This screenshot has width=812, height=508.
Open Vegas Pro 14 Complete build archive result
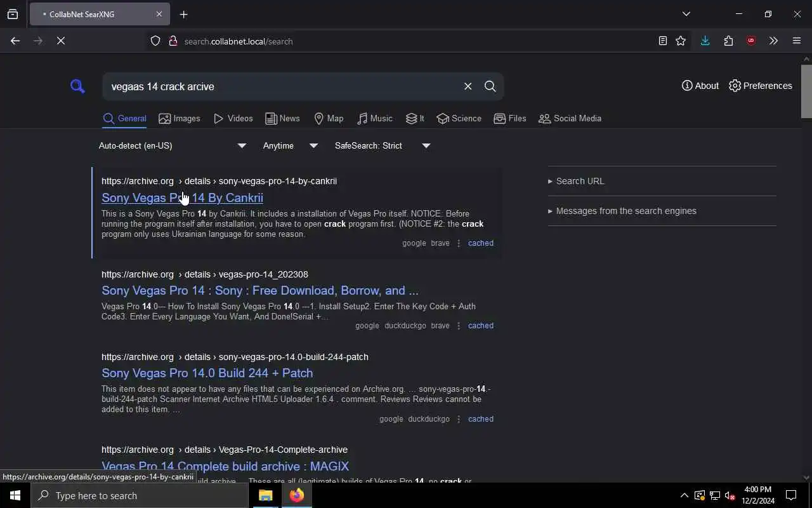(225, 467)
